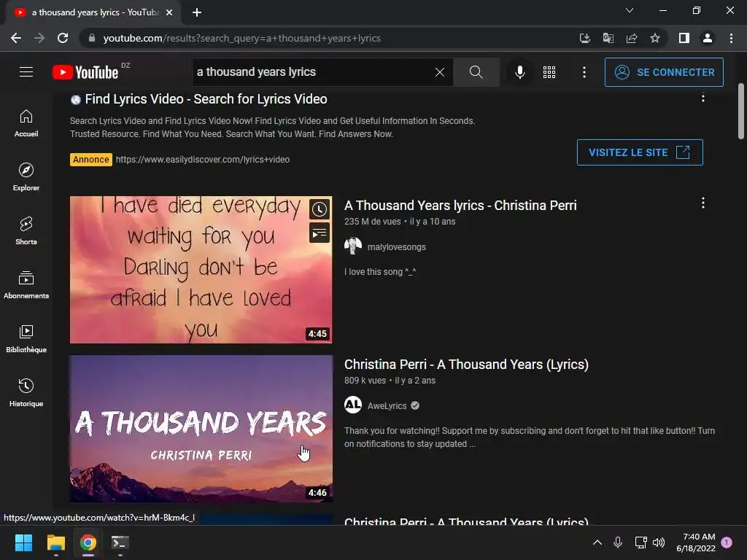Open options for A Thousand Years lyrics video

(x=703, y=203)
